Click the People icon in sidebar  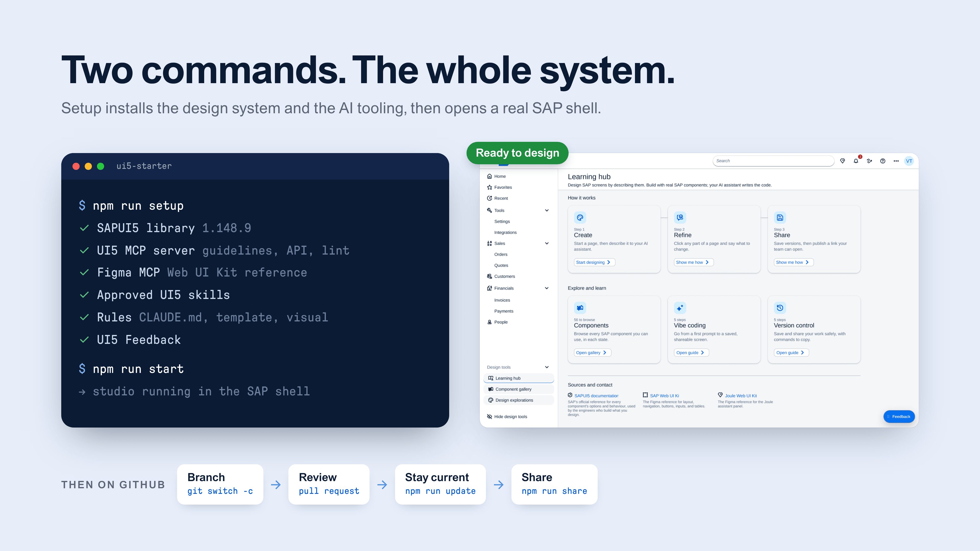point(490,322)
